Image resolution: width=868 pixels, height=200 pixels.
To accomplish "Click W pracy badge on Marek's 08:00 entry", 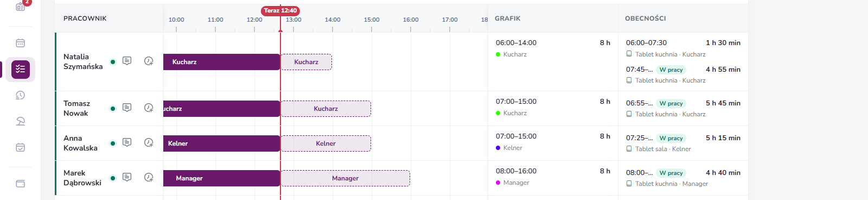I will point(671,173).
